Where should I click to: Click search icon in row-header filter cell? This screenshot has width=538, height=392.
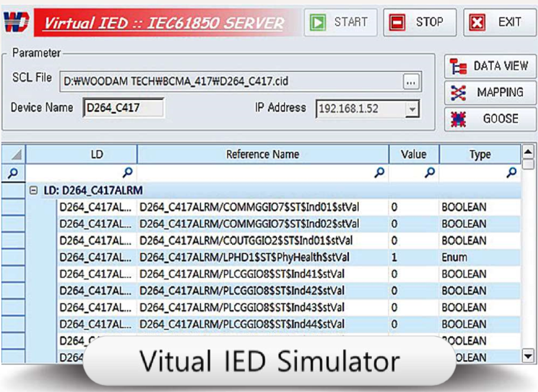tap(13, 173)
